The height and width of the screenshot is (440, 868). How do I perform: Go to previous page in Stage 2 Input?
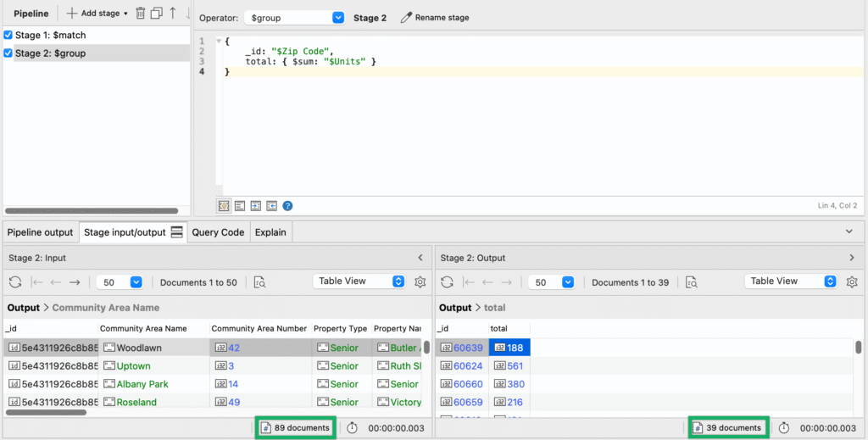55,282
